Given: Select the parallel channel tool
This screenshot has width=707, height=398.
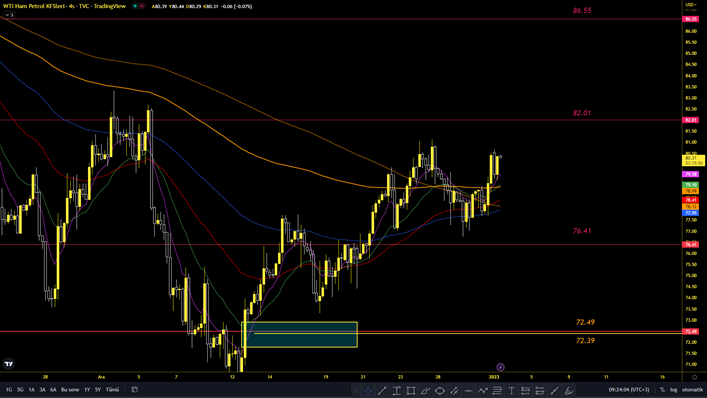Looking at the screenshot, I should [x=454, y=390].
